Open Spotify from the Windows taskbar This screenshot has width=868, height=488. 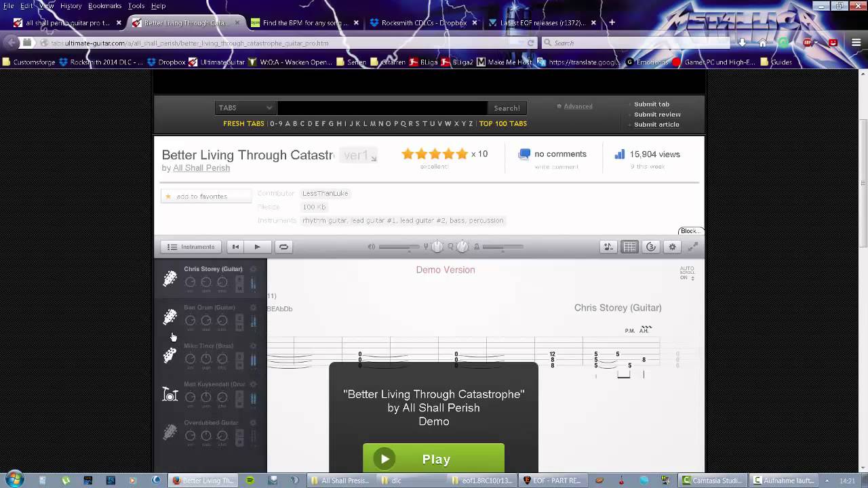point(250,481)
